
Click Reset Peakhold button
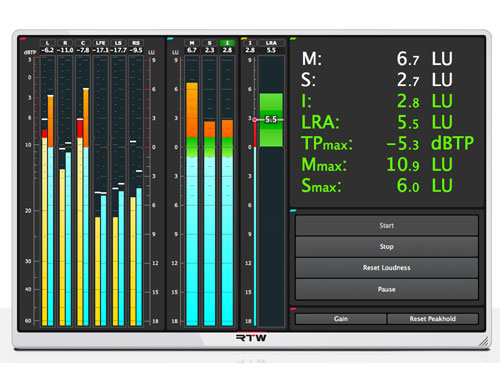coord(433,319)
